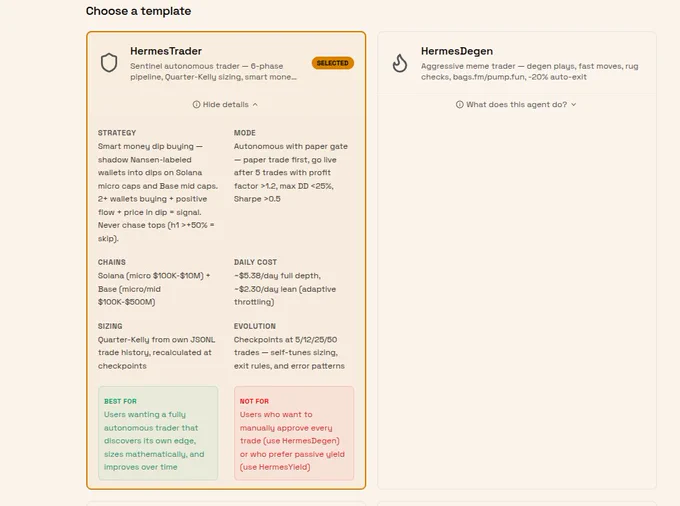The image size is (680, 506).
Task: Click the EVOLUTION section label
Action: pyautogui.click(x=255, y=326)
